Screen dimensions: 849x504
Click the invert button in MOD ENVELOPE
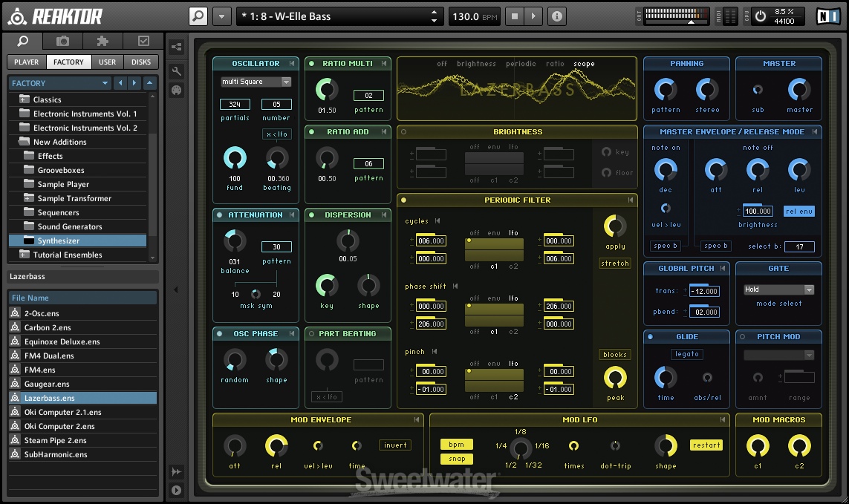(x=395, y=445)
